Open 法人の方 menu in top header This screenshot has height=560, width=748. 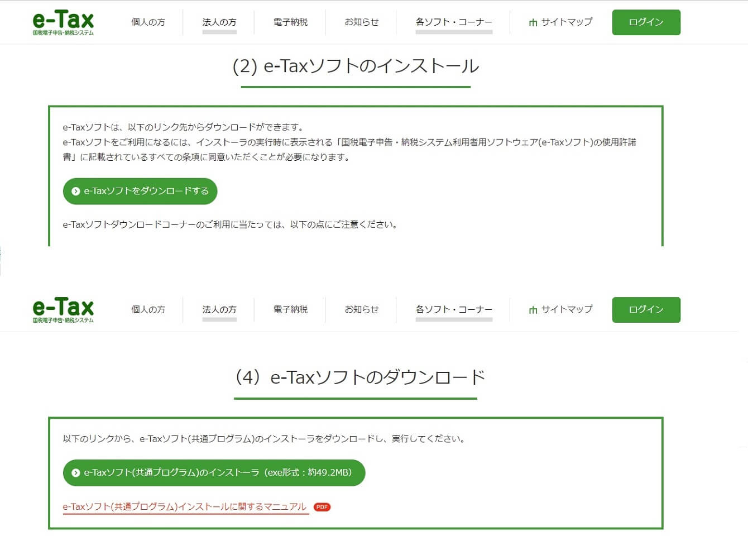(219, 22)
